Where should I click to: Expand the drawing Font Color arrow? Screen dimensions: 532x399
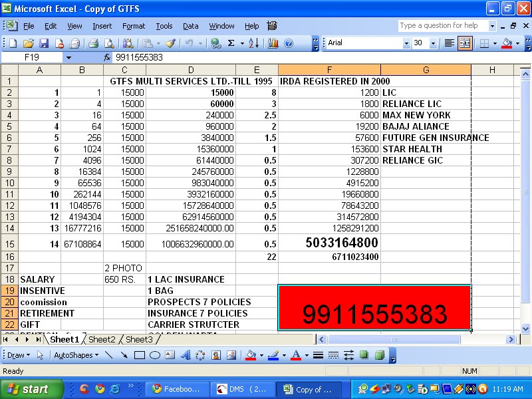click(307, 356)
